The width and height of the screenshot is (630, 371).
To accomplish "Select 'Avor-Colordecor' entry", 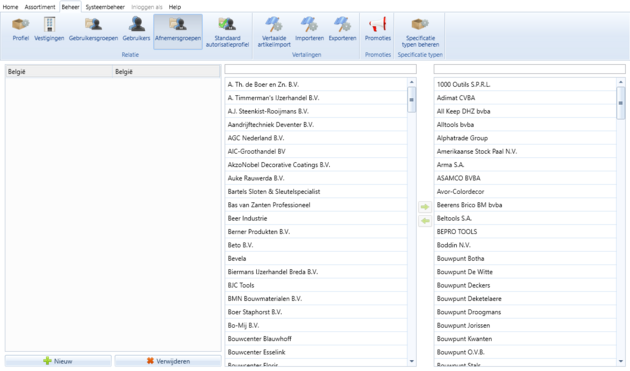I will point(526,192).
